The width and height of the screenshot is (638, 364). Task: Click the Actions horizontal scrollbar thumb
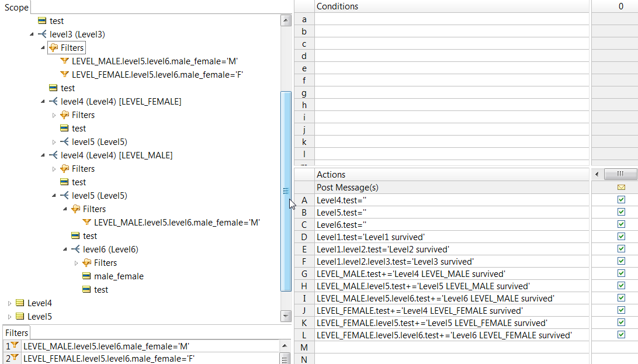pyautogui.click(x=620, y=174)
